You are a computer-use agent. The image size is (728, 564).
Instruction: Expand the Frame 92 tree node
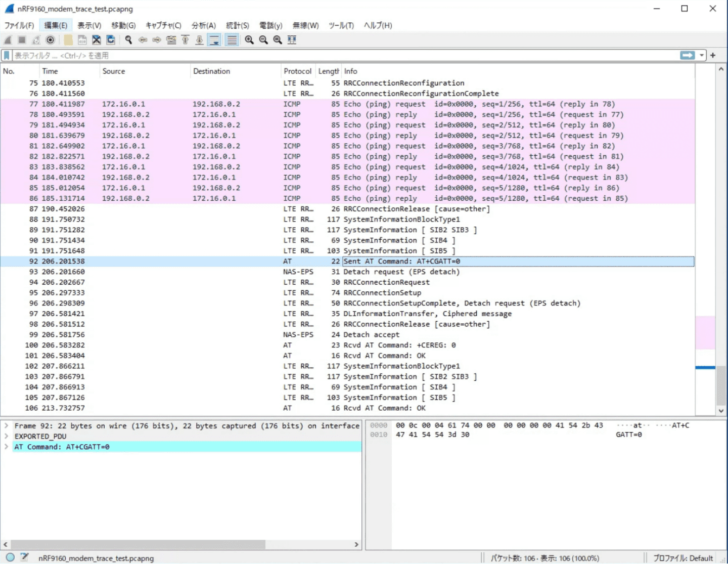pyautogui.click(x=6, y=426)
